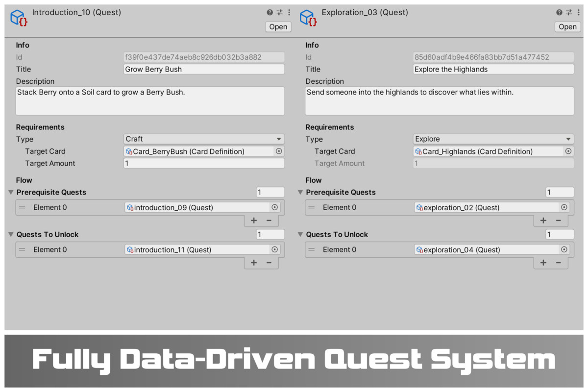The image size is (588, 392).
Task: Add element to Introduction_10 Prerequisite Quests list
Action: point(254,220)
